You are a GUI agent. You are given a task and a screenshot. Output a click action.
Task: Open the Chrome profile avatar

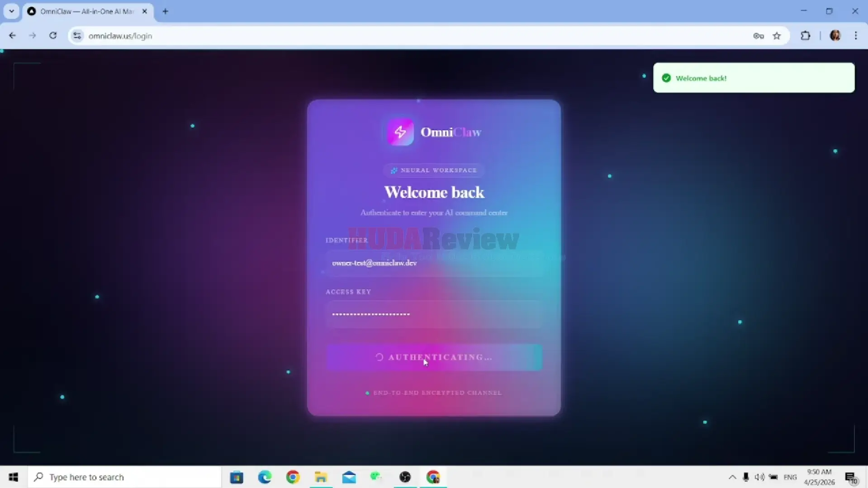[x=835, y=36]
